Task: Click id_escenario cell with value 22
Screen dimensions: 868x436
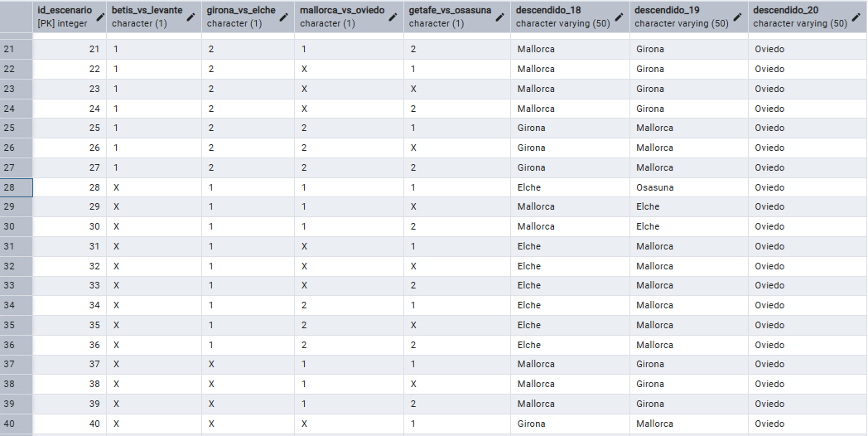Action: (70, 70)
